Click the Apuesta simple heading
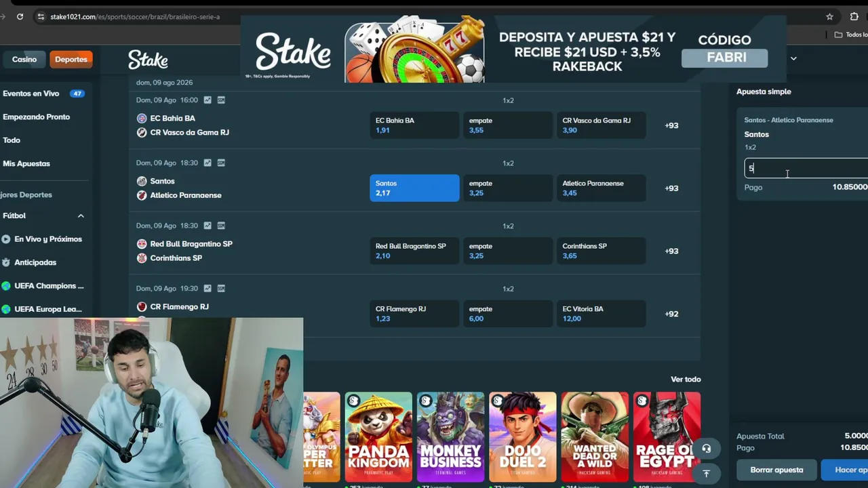868x488 pixels. pyautogui.click(x=764, y=91)
